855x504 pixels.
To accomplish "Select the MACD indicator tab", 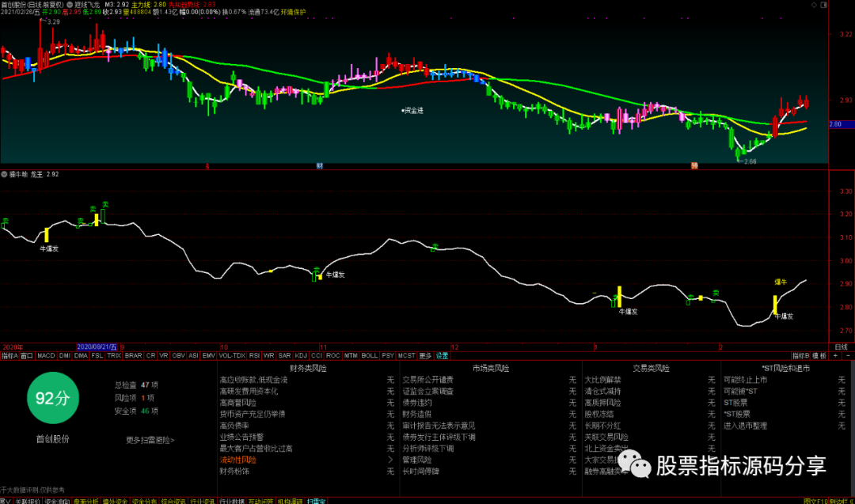I will point(47,356).
